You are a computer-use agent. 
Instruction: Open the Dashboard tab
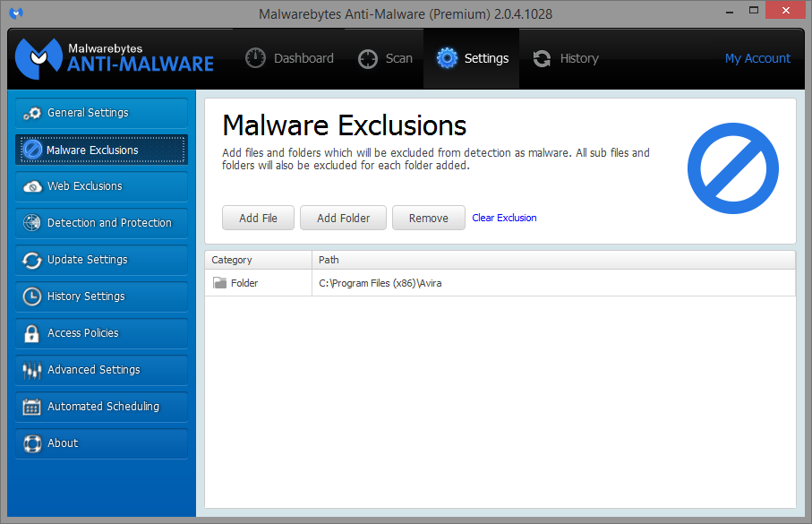click(289, 58)
